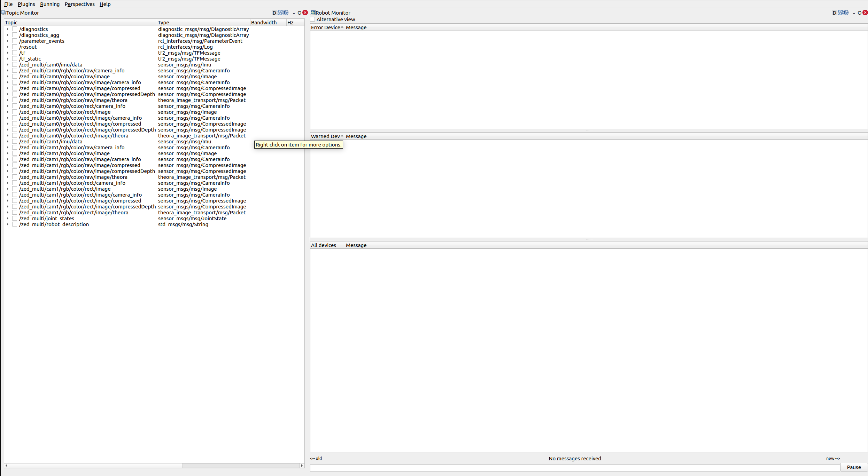Expand the /zed_multi/robot_description topic
868x476 pixels.
[7, 224]
